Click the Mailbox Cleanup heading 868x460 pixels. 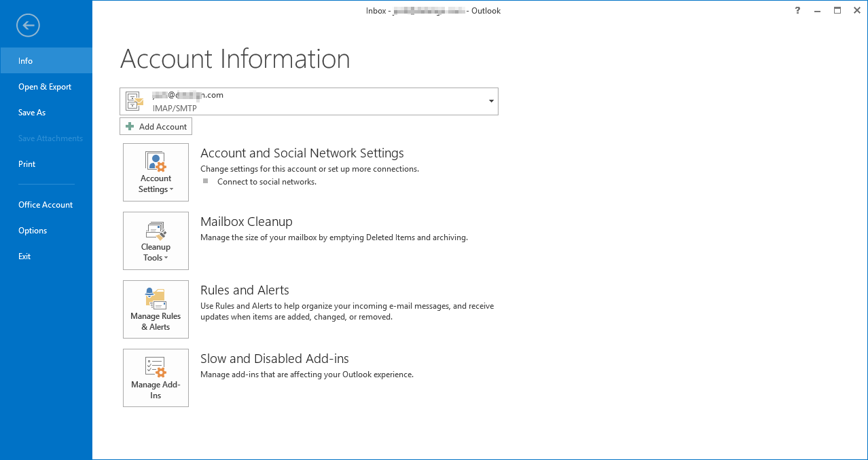tap(247, 222)
